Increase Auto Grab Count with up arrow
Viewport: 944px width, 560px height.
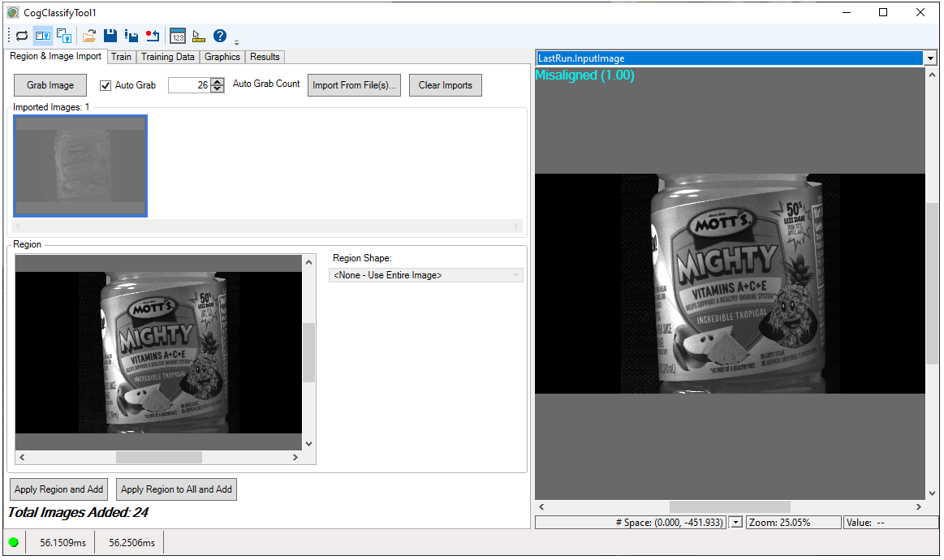pyautogui.click(x=217, y=80)
